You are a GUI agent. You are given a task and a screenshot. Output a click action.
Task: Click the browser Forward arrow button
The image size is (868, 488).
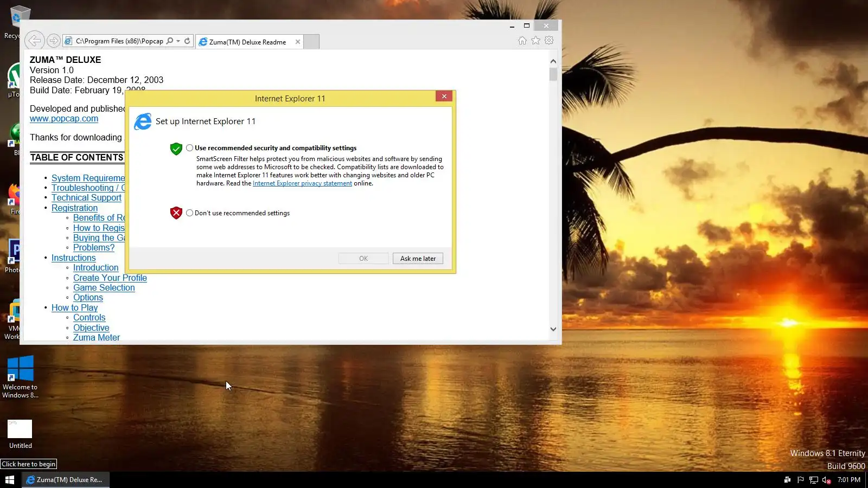tap(53, 41)
